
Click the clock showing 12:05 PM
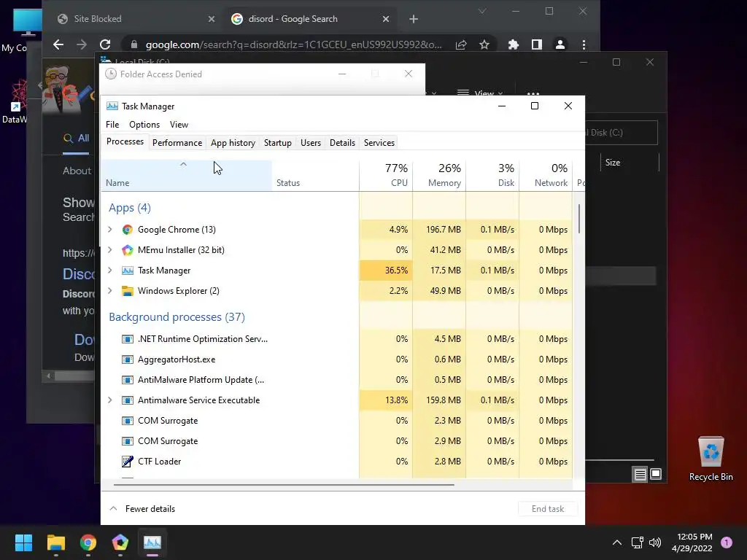(694, 537)
